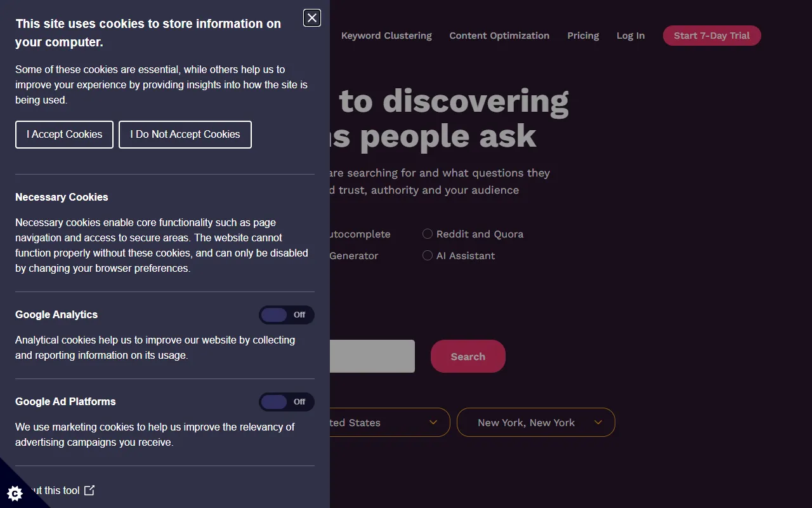The height and width of the screenshot is (508, 812).
Task: Expand the New York, New York location dropdown
Action: click(536, 422)
